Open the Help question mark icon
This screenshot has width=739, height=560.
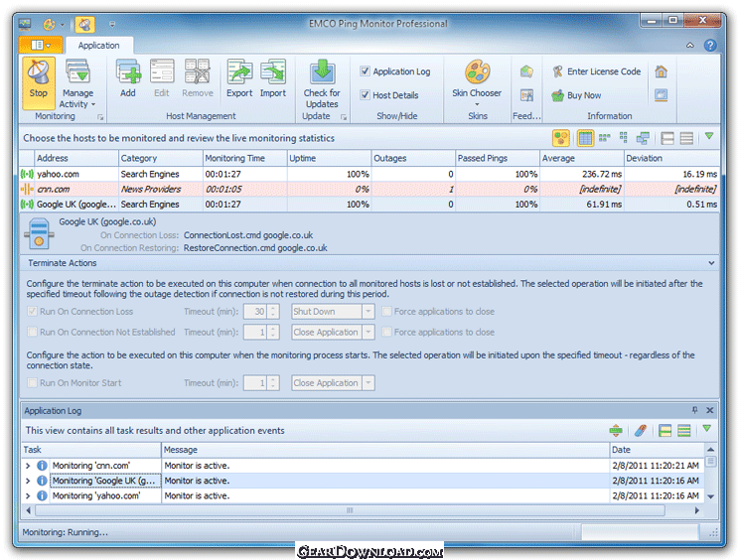(710, 46)
